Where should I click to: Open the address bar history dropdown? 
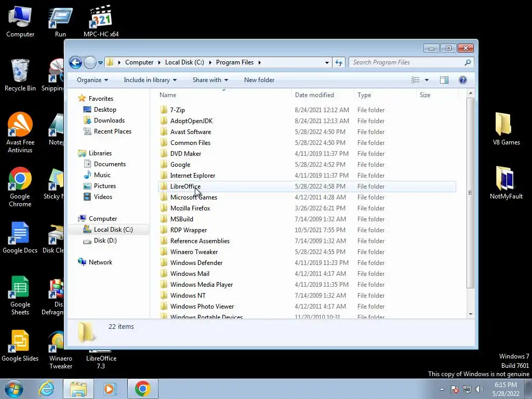pyautogui.click(x=327, y=62)
